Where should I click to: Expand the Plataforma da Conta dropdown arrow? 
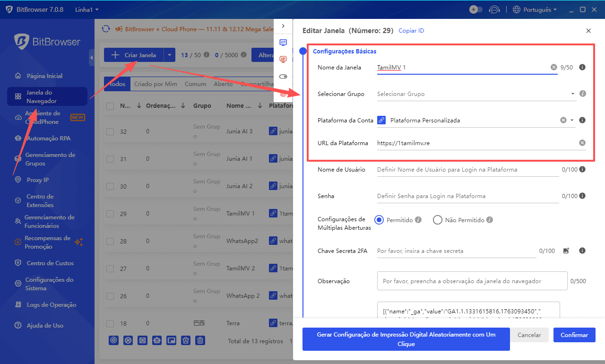(x=572, y=120)
